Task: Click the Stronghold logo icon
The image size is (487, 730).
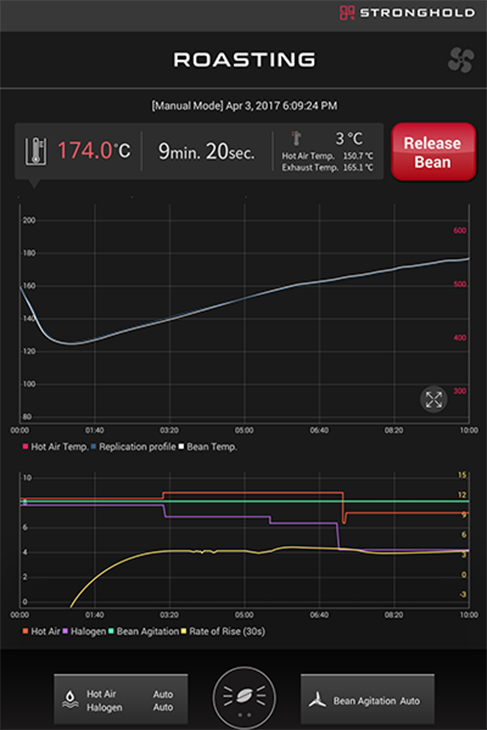Action: click(x=346, y=13)
